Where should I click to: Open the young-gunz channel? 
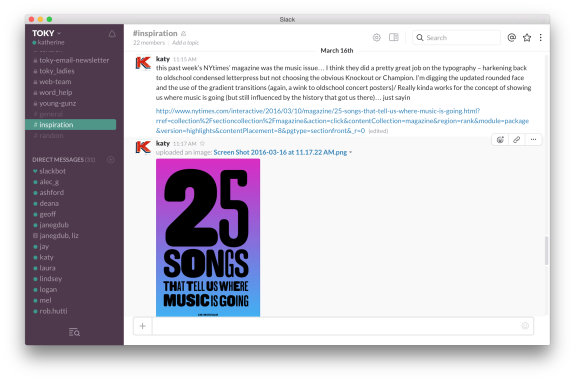click(58, 103)
